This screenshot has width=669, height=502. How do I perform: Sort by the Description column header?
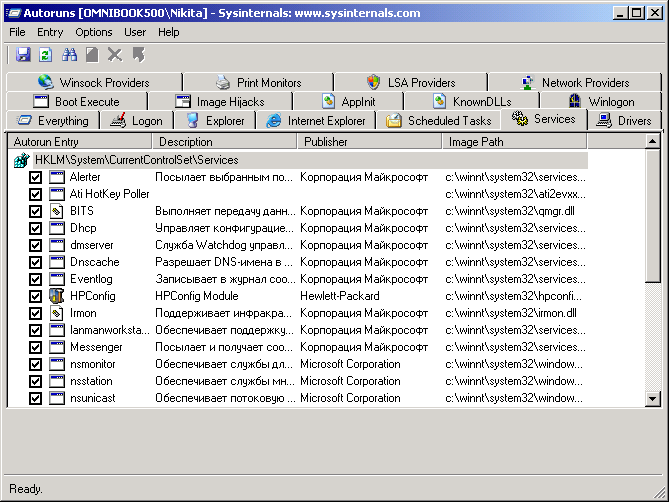tap(224, 142)
